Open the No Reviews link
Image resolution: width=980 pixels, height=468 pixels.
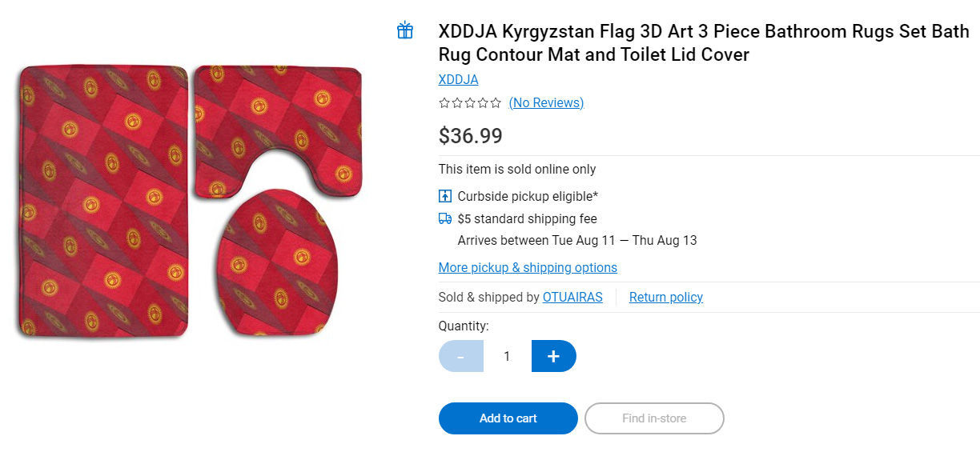click(546, 102)
